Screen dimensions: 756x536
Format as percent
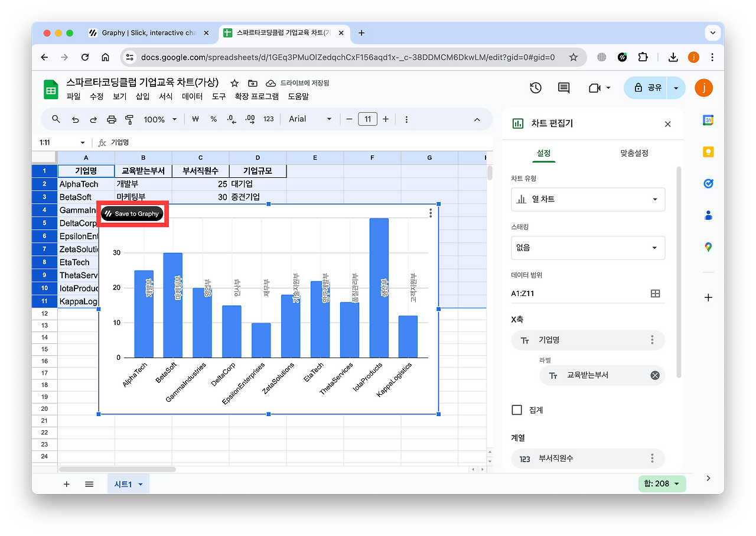(x=213, y=119)
